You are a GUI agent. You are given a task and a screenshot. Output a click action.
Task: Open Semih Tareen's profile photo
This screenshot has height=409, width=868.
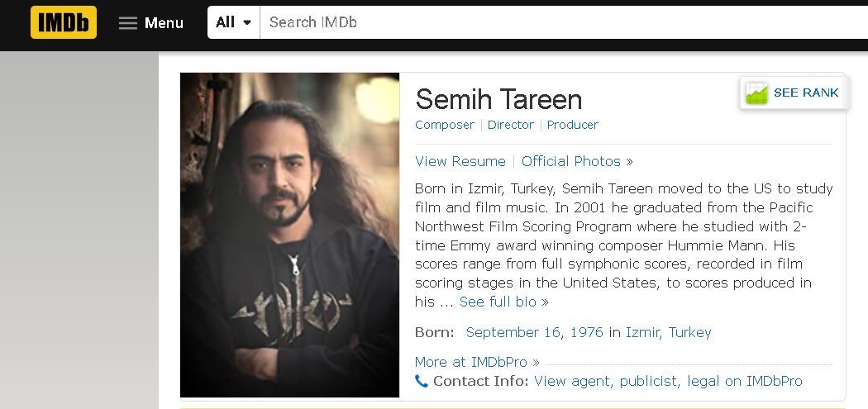[289, 235]
